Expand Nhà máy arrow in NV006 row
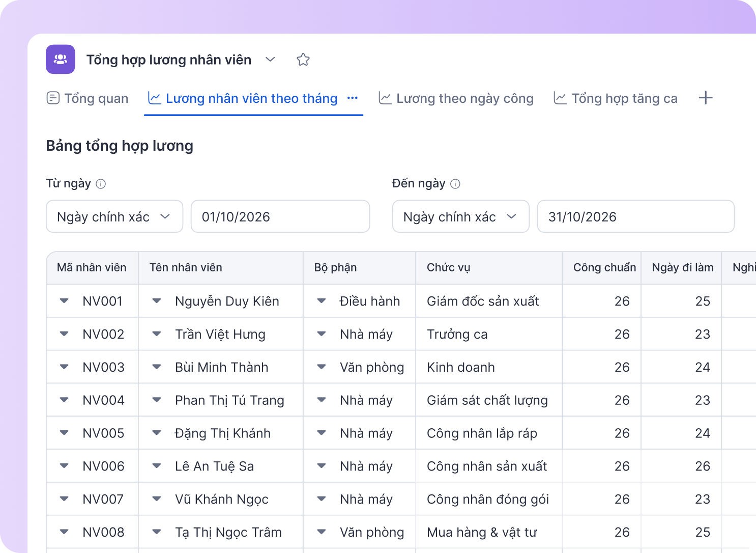The height and width of the screenshot is (553, 756). click(x=322, y=466)
